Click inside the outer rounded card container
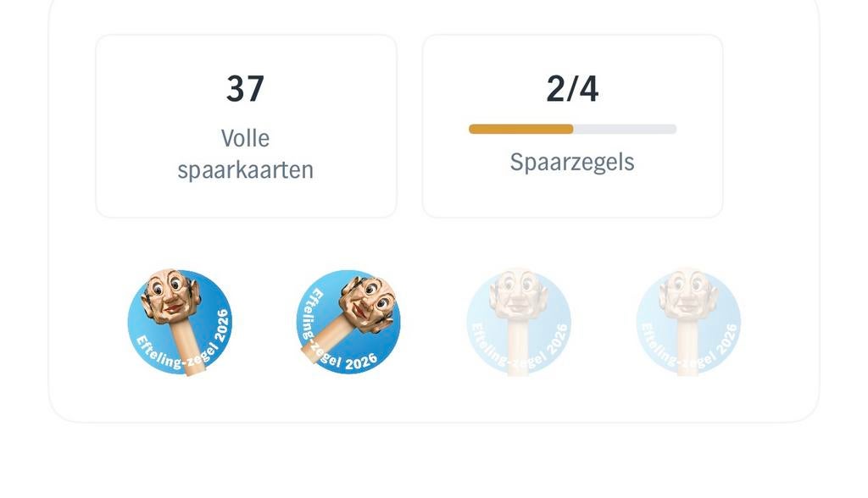This screenshot has width=868, height=498. coord(434,398)
